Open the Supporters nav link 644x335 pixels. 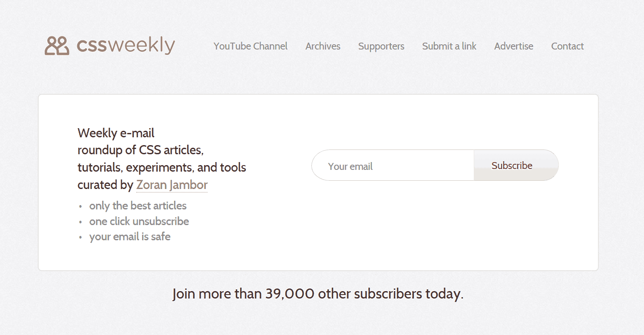(381, 46)
